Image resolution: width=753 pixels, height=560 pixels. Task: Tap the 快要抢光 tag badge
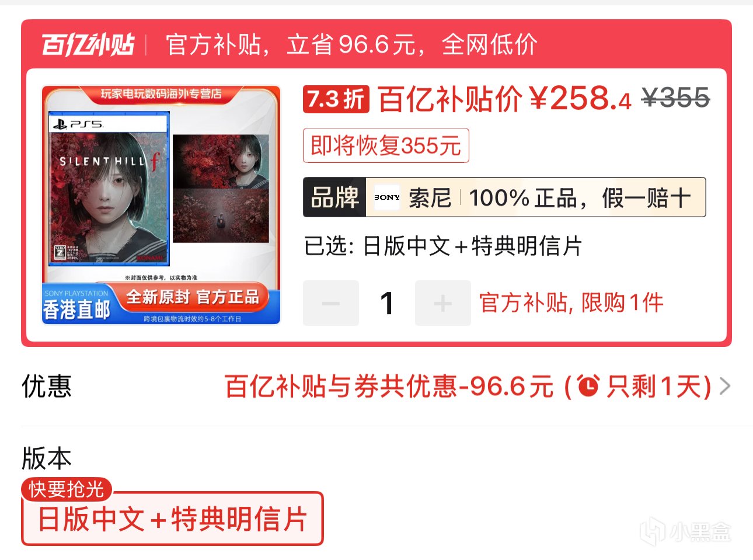67,489
